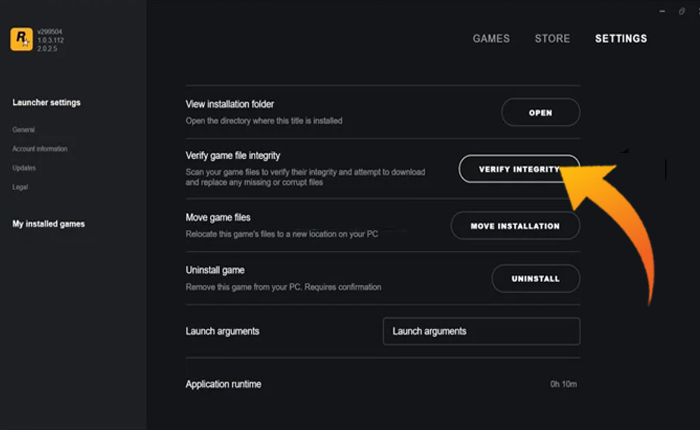The height and width of the screenshot is (430, 700).
Task: Click the VERIFY INTEGRITY button
Action: (518, 169)
